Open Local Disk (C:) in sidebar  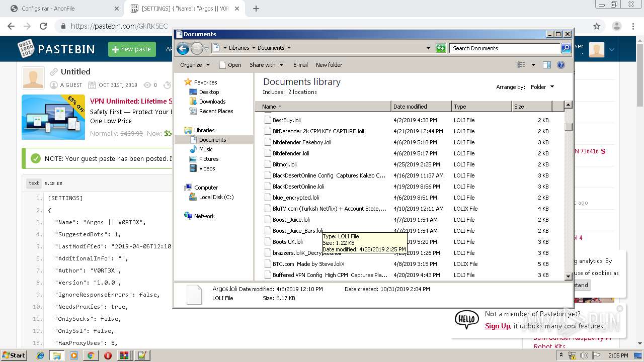pyautogui.click(x=216, y=197)
